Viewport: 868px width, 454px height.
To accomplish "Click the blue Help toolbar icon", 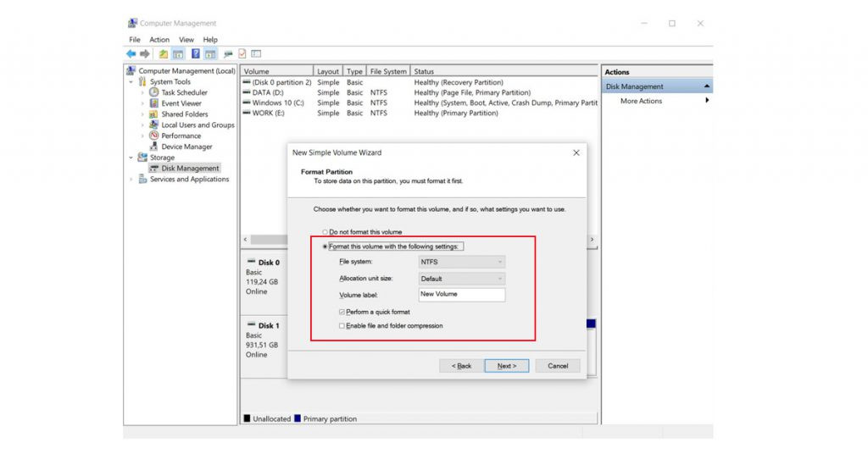I will tap(196, 54).
